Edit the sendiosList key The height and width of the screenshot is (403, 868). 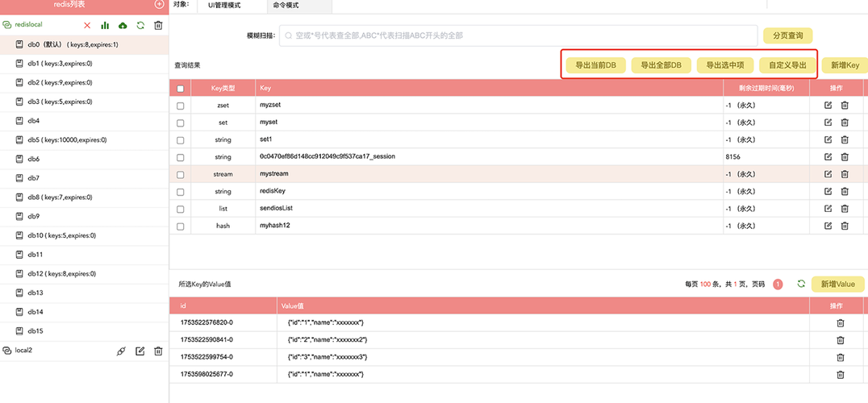(x=828, y=209)
